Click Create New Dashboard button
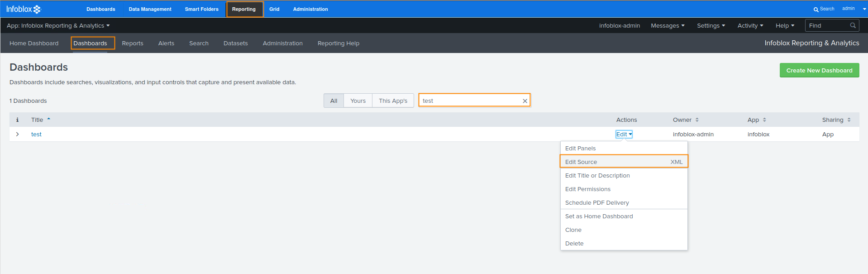Screen dimensions: 868x274 click(819, 70)
